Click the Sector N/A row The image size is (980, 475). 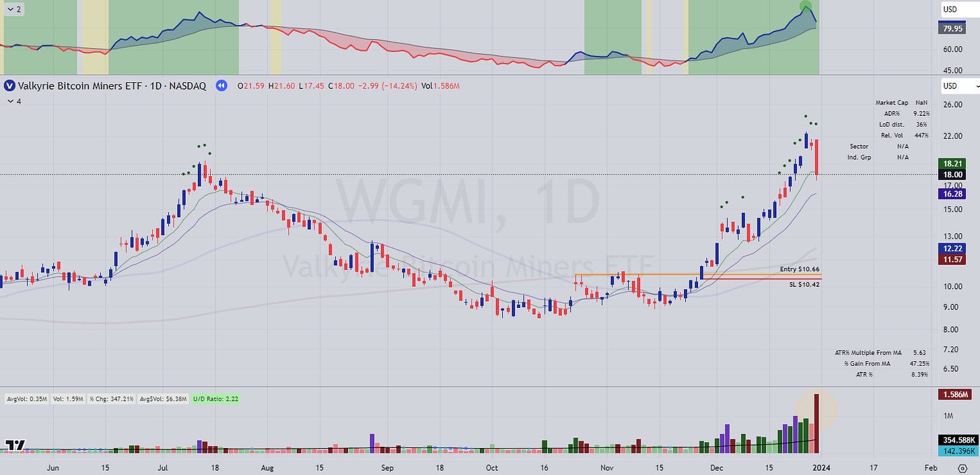point(878,146)
